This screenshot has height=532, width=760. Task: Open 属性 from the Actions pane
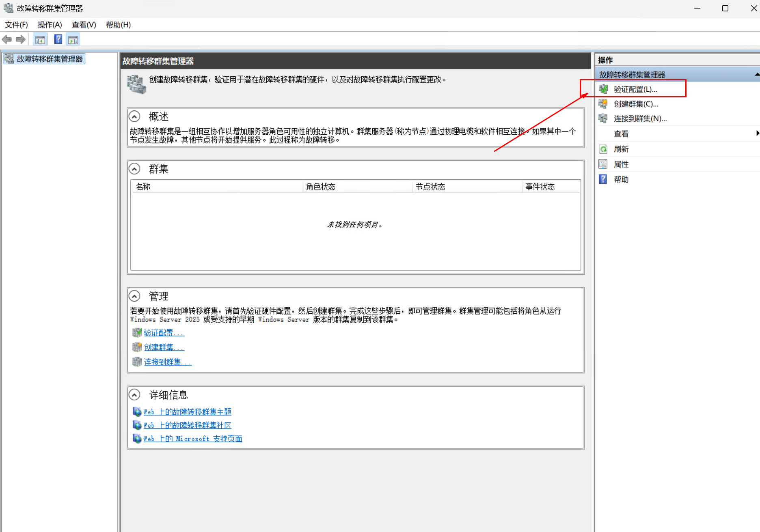pyautogui.click(x=621, y=164)
